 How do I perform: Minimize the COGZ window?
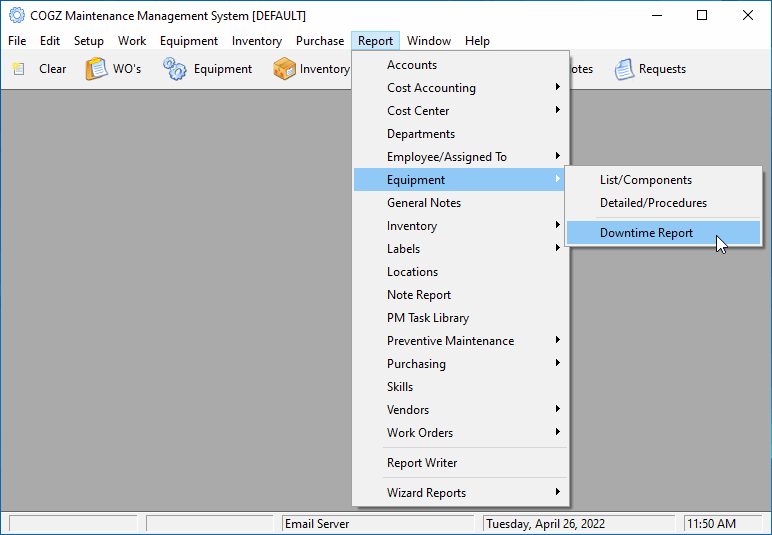click(657, 15)
